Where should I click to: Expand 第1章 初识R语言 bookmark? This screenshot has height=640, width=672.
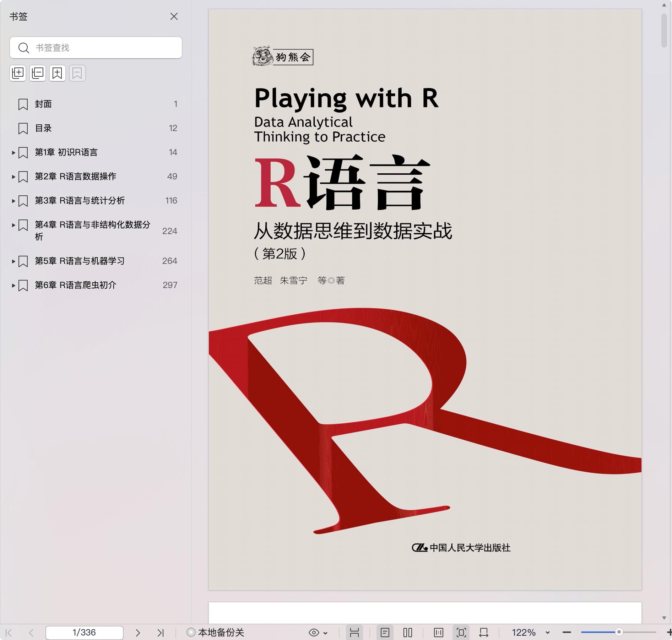tap(13, 153)
